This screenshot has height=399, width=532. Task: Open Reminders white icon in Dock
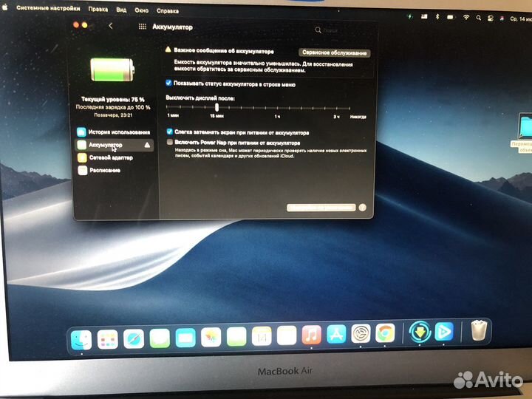(x=287, y=335)
